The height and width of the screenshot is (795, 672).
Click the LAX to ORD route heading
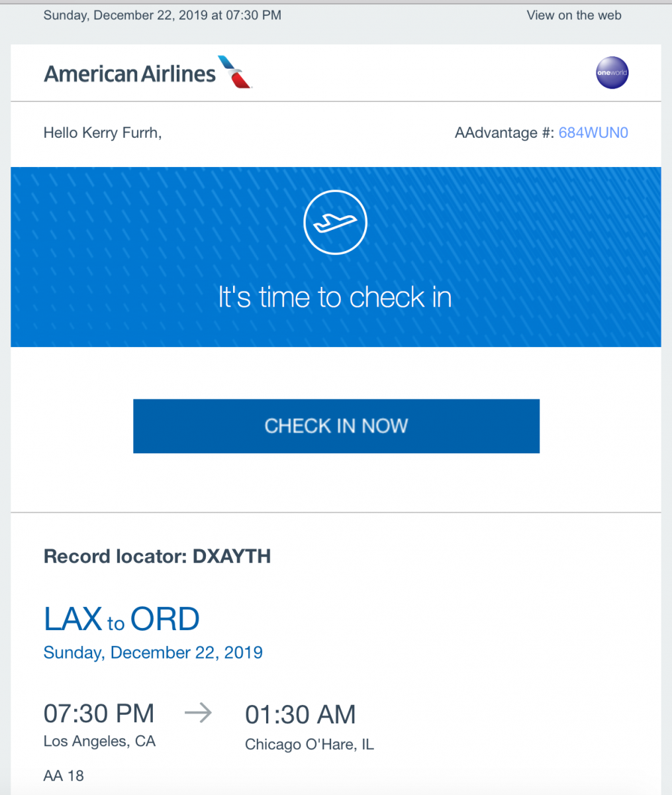[x=122, y=619]
